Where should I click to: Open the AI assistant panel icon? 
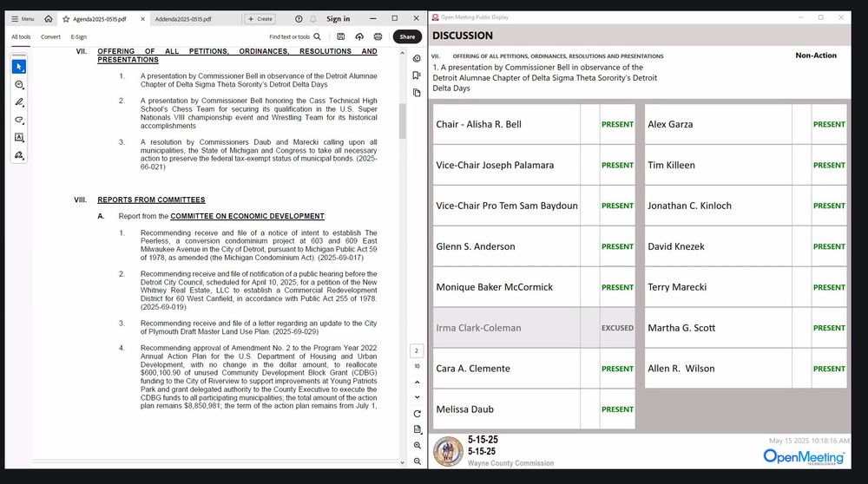point(417,58)
